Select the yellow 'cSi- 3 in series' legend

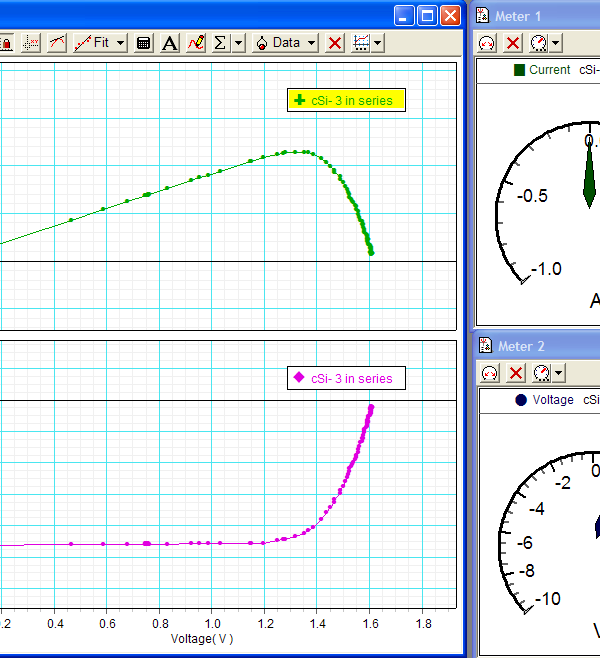point(346,100)
